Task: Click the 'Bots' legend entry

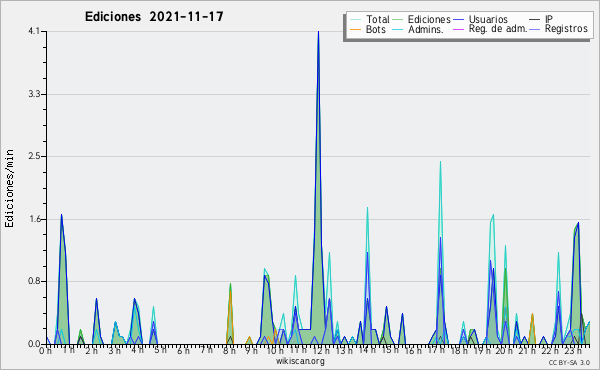Action: point(376,29)
